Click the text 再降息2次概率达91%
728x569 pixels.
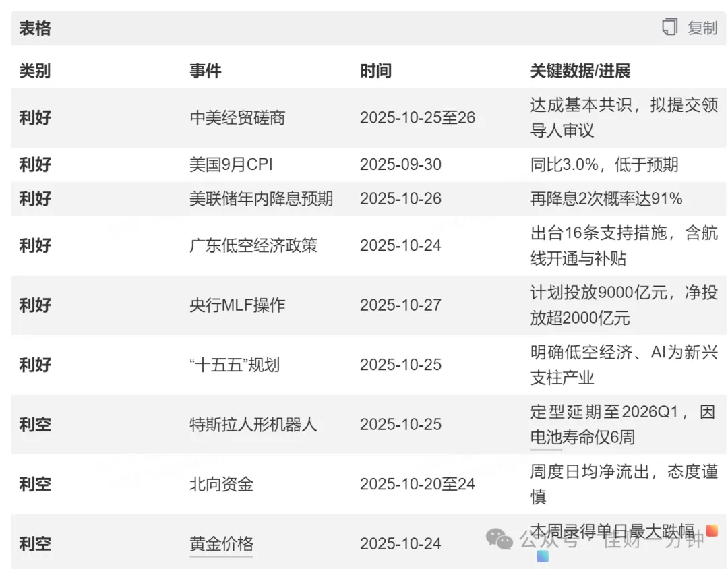[x=607, y=198]
